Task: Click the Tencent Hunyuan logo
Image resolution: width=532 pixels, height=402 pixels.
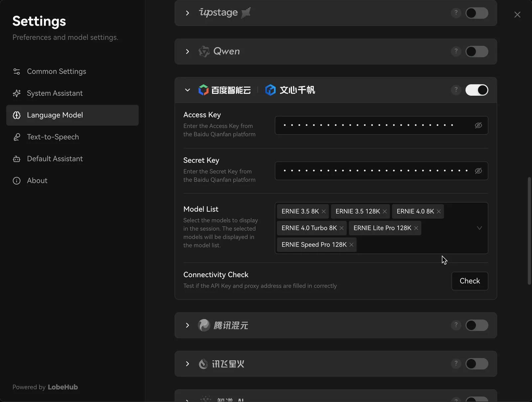Action: pyautogui.click(x=223, y=325)
